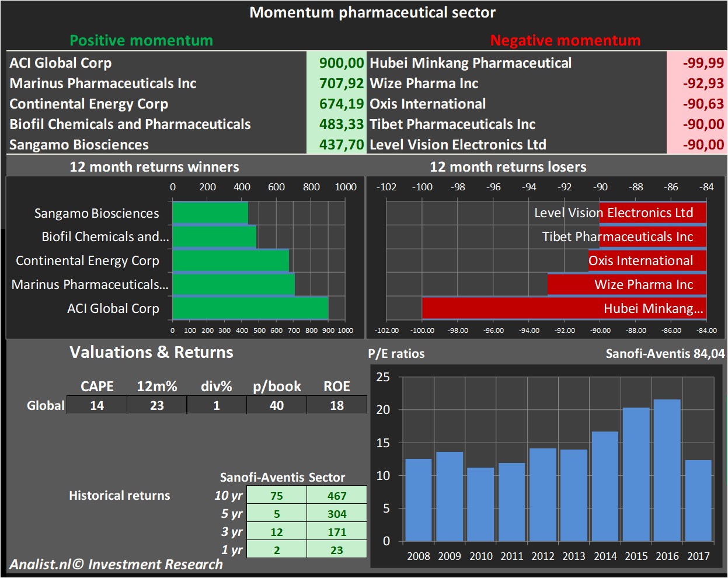
Task: Open the Analist.nl Investment Research link
Action: pos(116,565)
